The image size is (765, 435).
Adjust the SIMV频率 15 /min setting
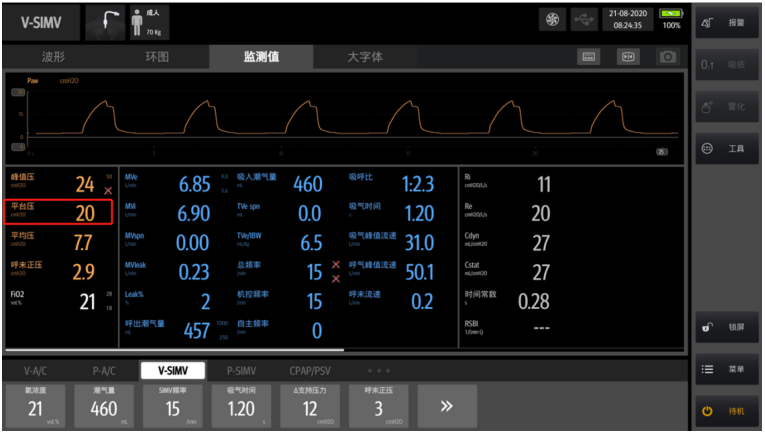pyautogui.click(x=173, y=406)
